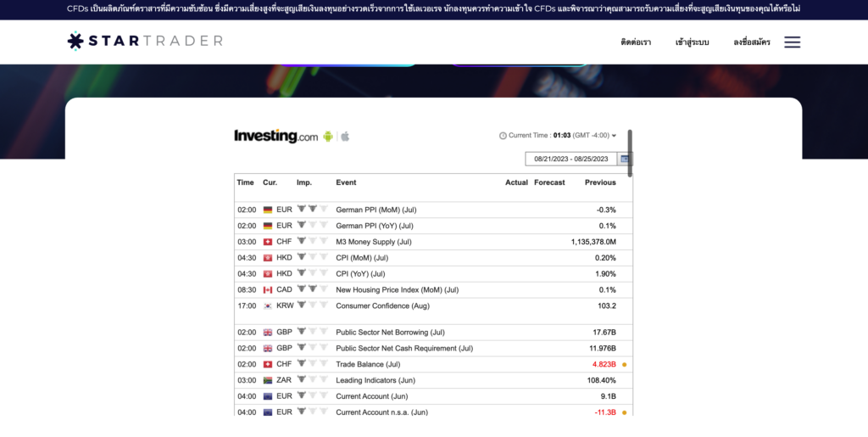Click the orange dot beside -11.3B

[625, 412]
